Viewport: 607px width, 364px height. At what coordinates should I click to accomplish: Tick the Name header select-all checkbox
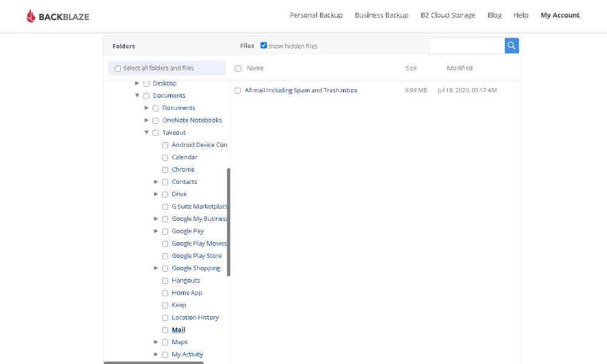(238, 69)
